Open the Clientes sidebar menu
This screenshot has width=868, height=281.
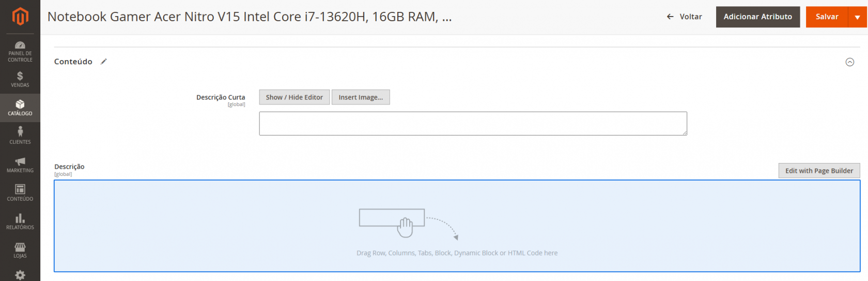pyautogui.click(x=20, y=136)
